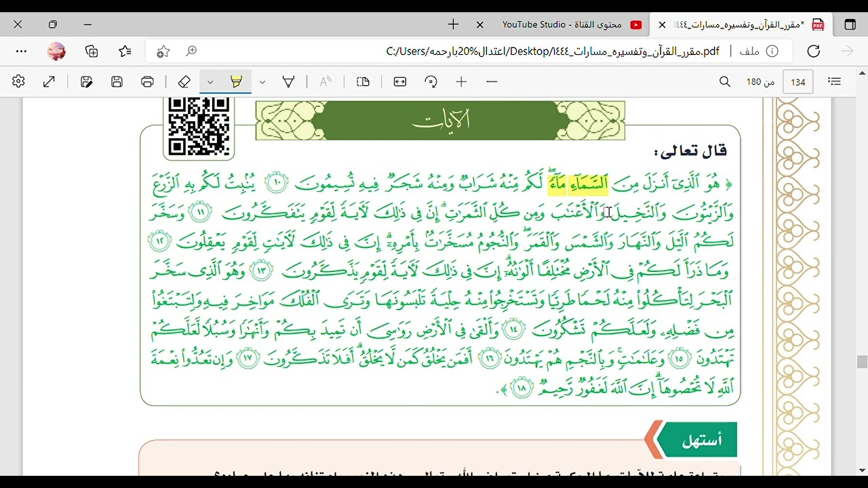Open tab actions menu icon
Image resolution: width=868 pixels, height=488 pixels.
[850, 24]
